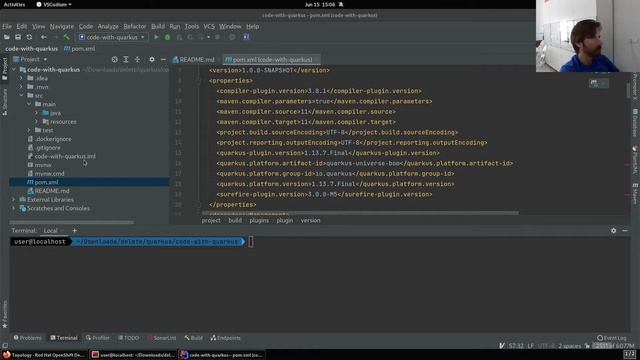Open the Profiler tool window

(98, 338)
